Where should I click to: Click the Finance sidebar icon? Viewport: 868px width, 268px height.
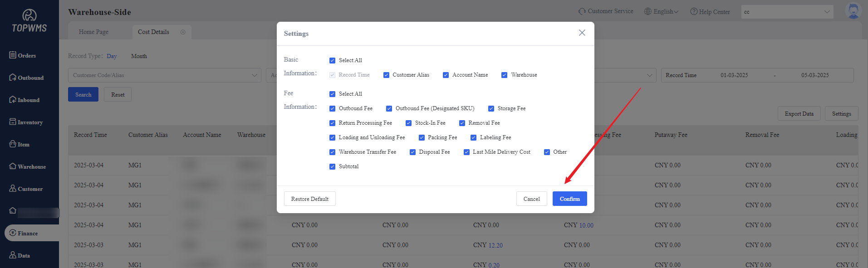(x=13, y=233)
